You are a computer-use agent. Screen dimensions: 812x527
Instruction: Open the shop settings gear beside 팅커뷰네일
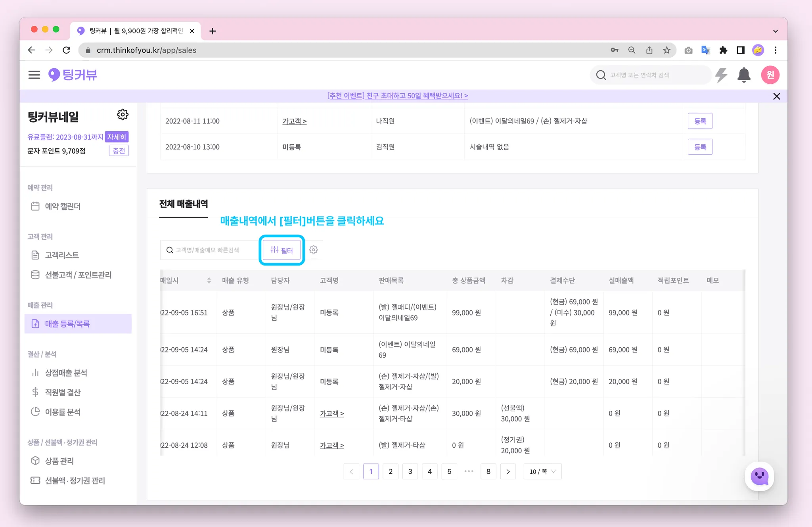(x=123, y=115)
